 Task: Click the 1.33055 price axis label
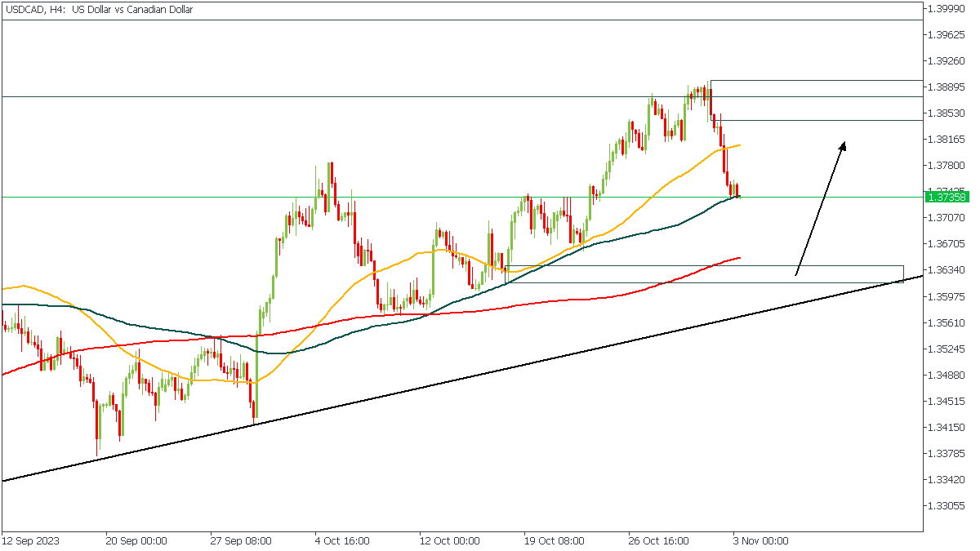[x=947, y=506]
